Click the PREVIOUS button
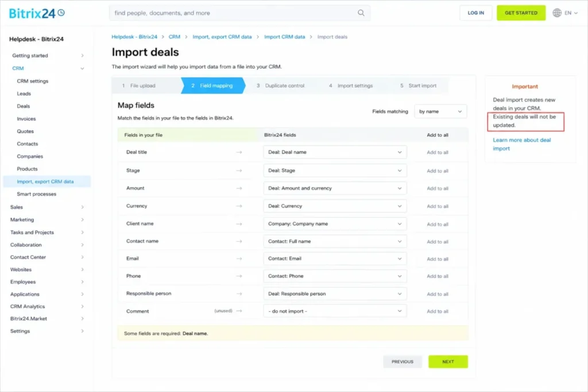588x392 pixels. pyautogui.click(x=403, y=362)
